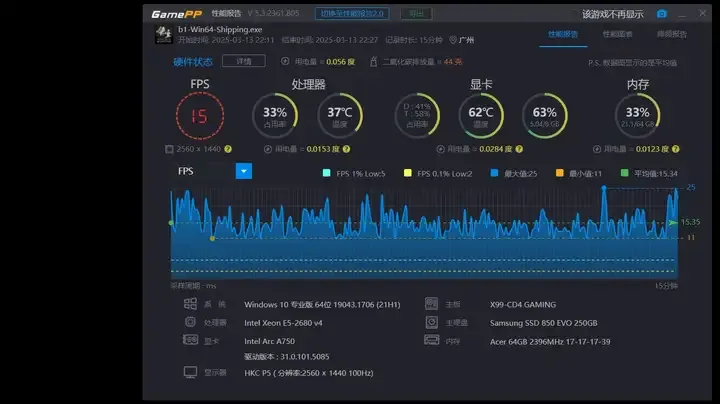720x404 pixels.
Task: Click the text X99-CD4 GAMING
Action: [x=523, y=304]
